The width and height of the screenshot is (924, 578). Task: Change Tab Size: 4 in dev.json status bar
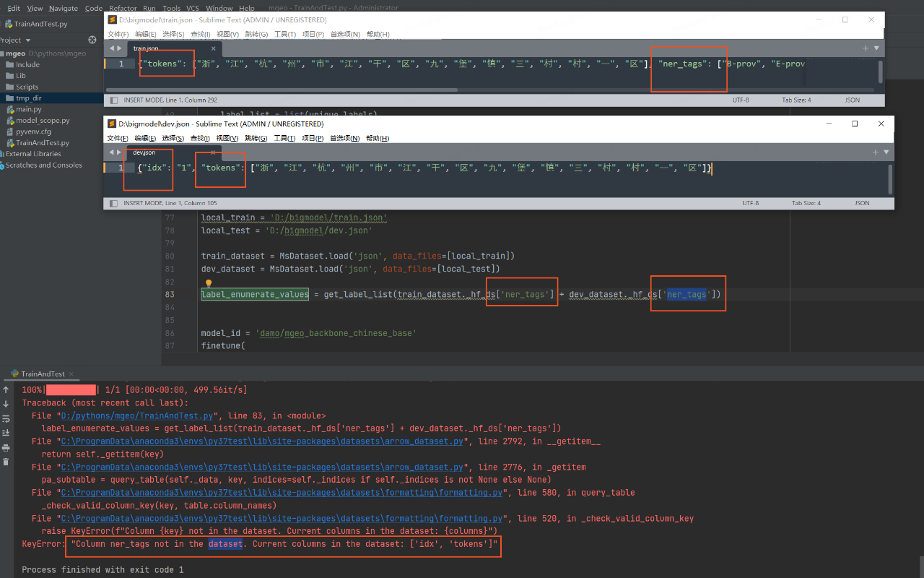[x=805, y=203]
